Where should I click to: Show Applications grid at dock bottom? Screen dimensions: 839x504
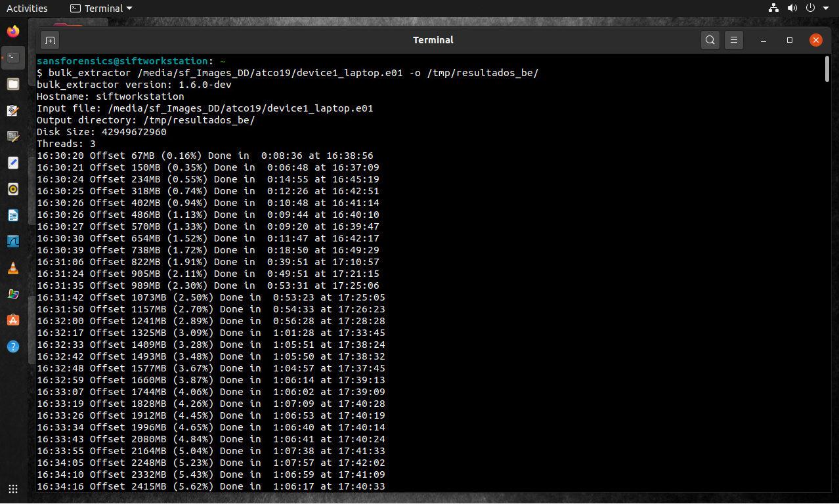tap(13, 489)
